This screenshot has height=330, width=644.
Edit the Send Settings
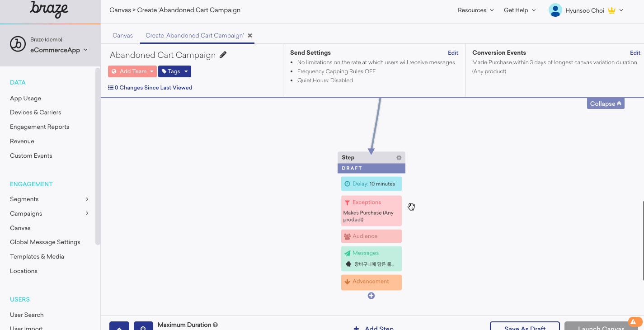(x=453, y=53)
